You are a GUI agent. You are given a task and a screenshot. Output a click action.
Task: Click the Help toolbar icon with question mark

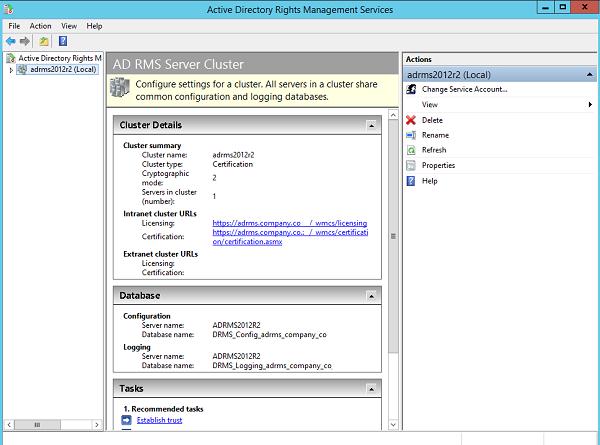[63, 41]
